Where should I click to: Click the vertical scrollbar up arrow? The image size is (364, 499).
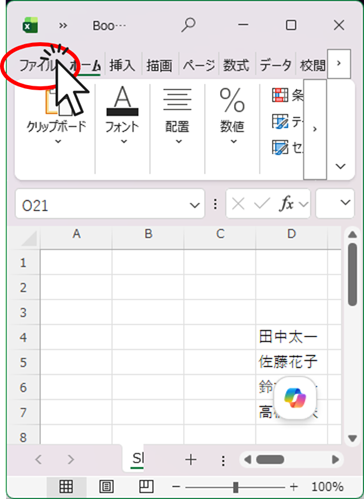point(352,235)
